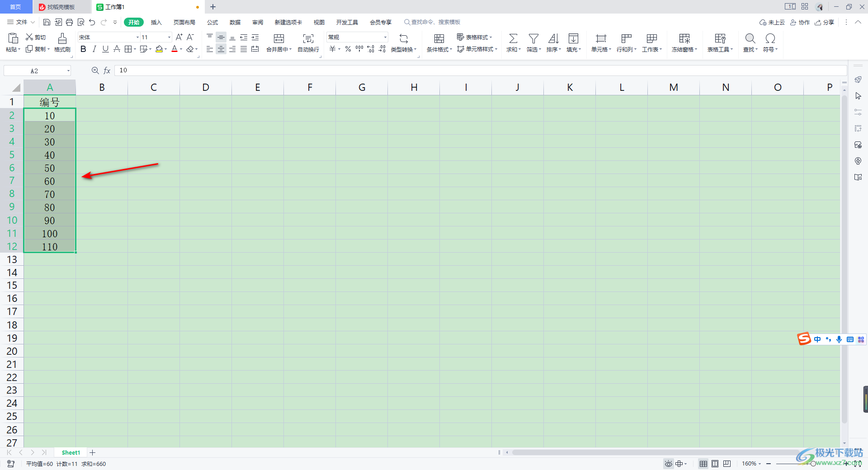Click the Merge and Center (合并居中) icon
The height and width of the screenshot is (470, 868).
(279, 38)
